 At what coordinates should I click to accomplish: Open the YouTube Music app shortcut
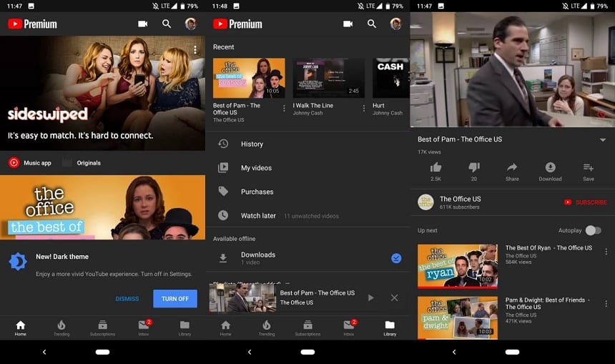(x=30, y=163)
